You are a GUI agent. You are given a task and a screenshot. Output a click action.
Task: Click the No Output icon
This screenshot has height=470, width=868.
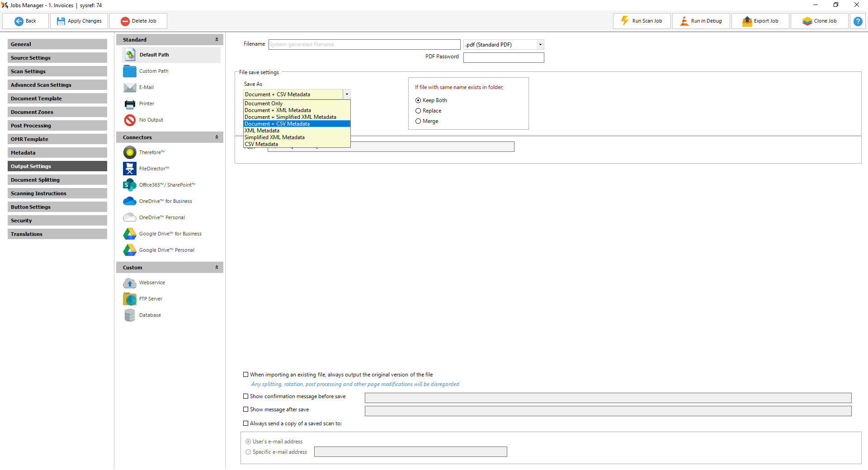pyautogui.click(x=130, y=120)
